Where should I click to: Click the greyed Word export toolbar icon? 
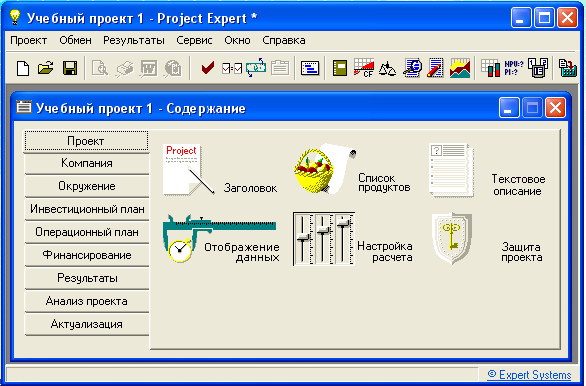pyautogui.click(x=148, y=68)
